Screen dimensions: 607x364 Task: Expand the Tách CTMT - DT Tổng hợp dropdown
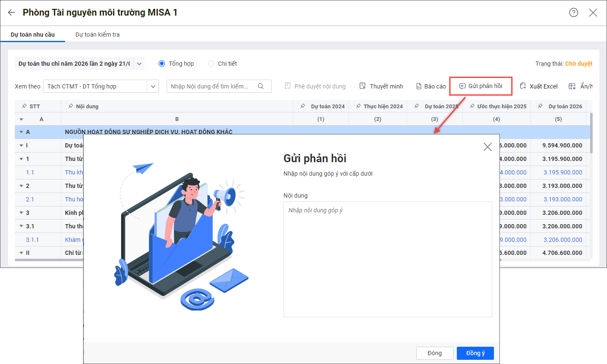(x=153, y=86)
